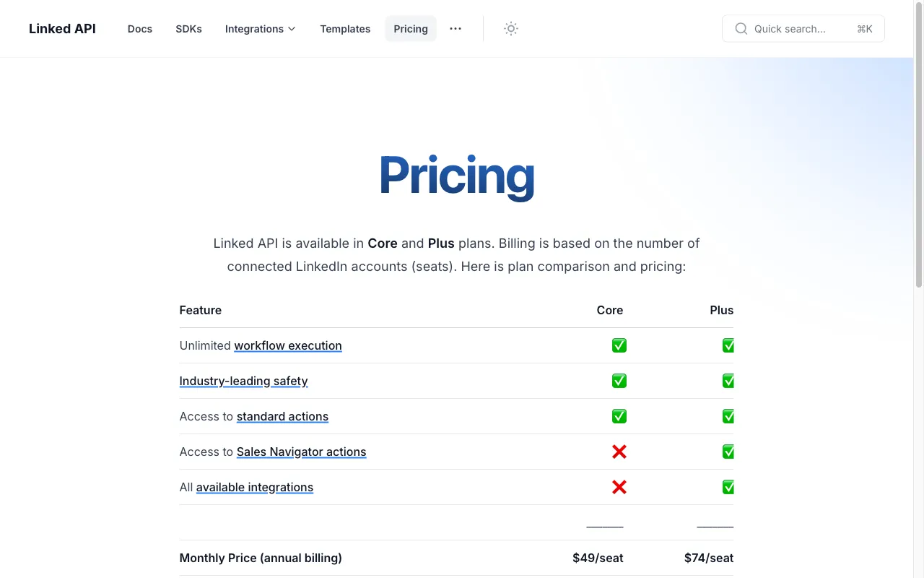Click the Plus check for standard actions

(x=728, y=416)
